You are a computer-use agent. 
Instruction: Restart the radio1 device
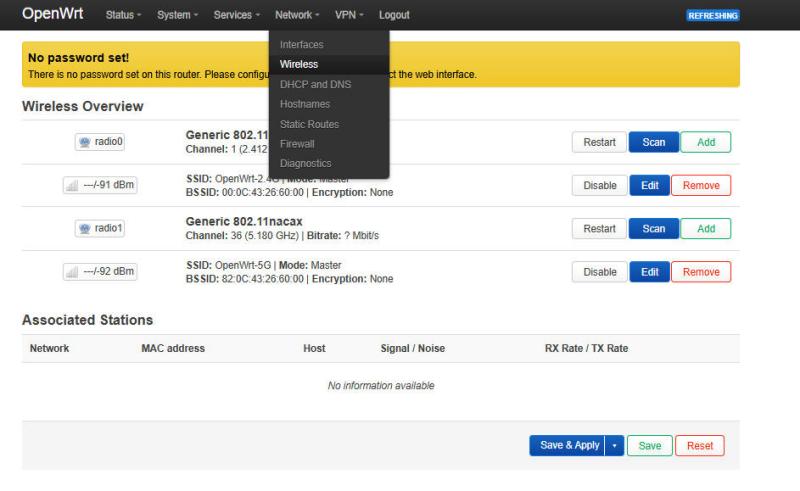click(x=599, y=229)
